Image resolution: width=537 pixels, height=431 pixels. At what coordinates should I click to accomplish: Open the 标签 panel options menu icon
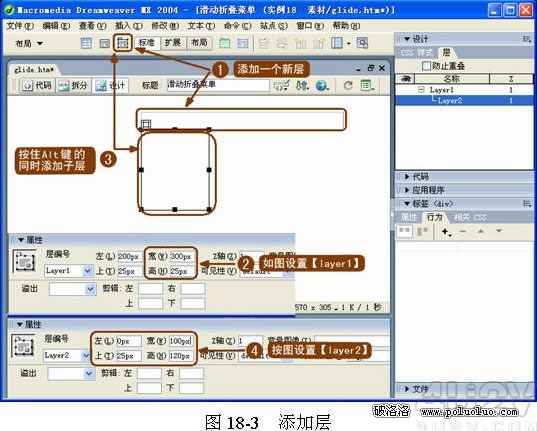pos(527,204)
